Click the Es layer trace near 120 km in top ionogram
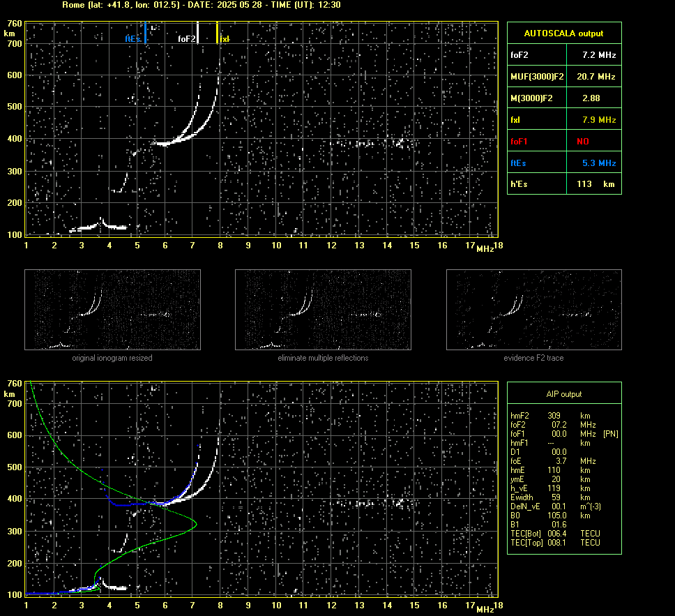The width and height of the screenshot is (675, 616). pos(98,226)
